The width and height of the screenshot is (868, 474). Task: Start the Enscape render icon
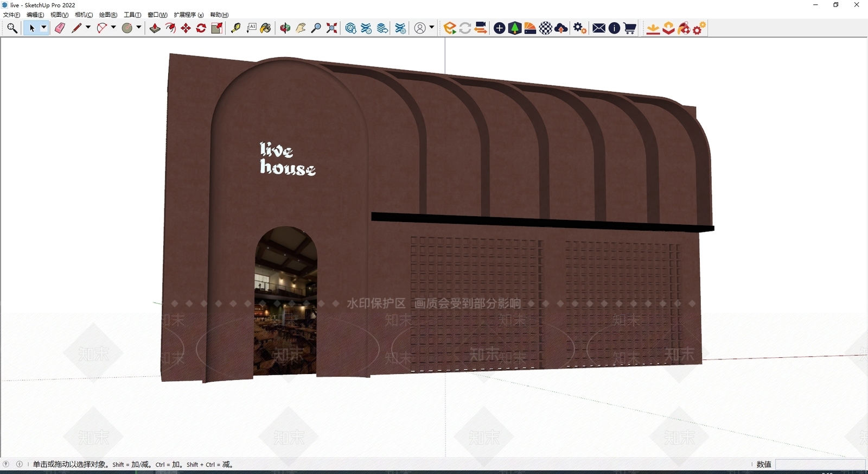pyautogui.click(x=450, y=28)
